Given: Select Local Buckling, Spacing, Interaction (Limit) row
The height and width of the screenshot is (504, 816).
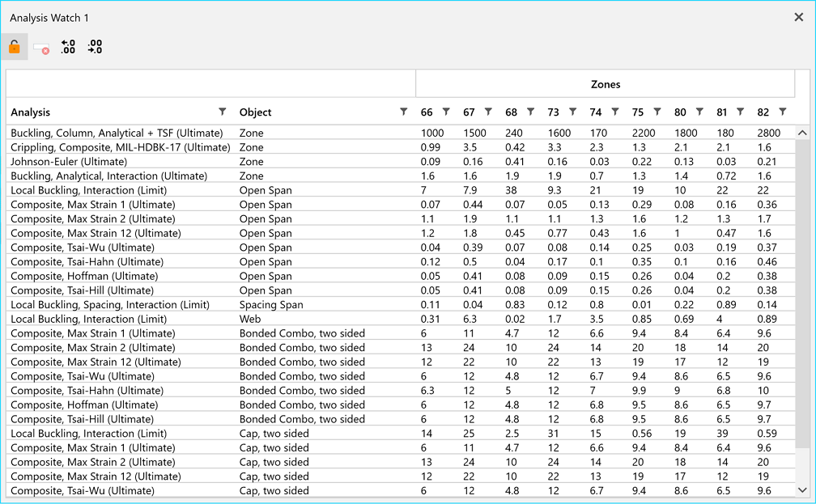Looking at the screenshot, I should (x=400, y=305).
